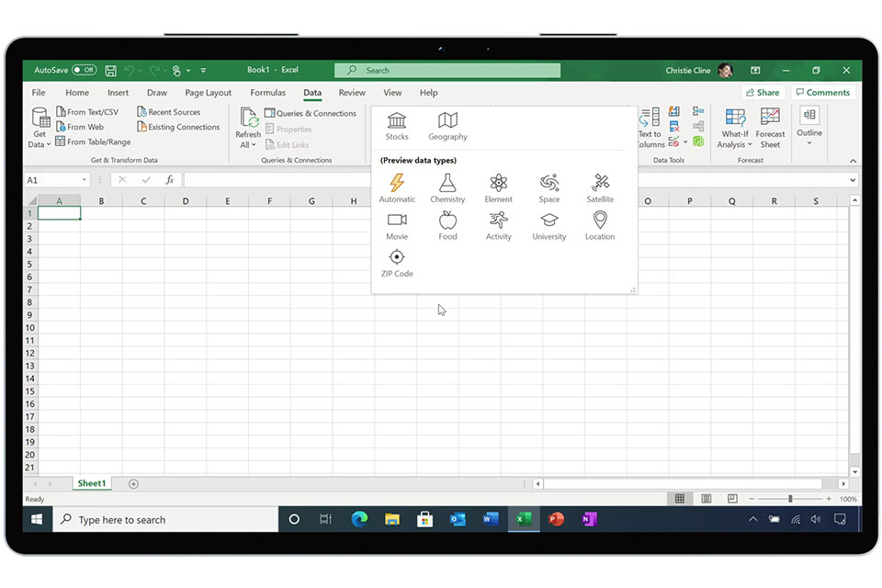Click the Forecast Sheet icon
Image resolution: width=882 pixels, height=588 pixels.
click(770, 127)
